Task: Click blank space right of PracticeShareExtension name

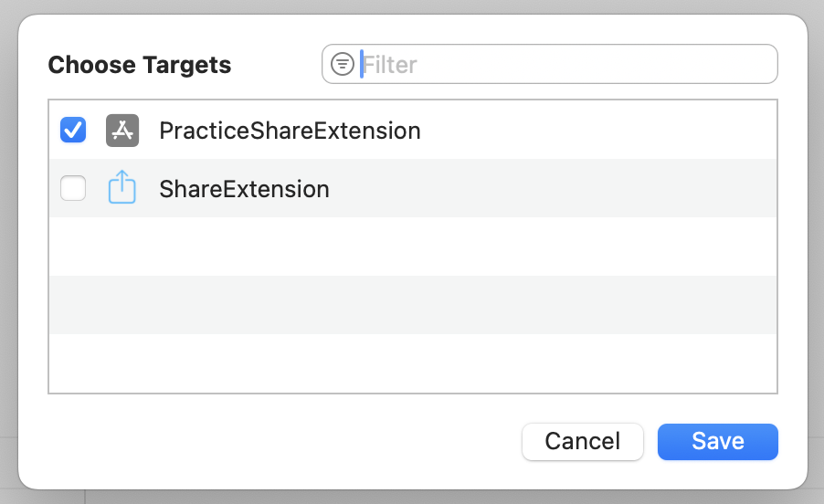Action: (594, 131)
